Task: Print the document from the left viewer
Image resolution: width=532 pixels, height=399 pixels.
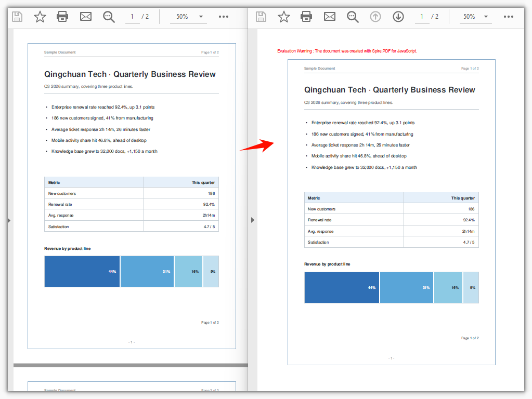Action: (62, 17)
